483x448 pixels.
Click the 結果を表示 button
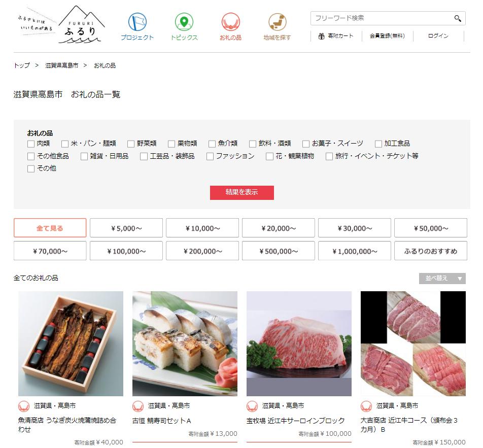tap(242, 193)
